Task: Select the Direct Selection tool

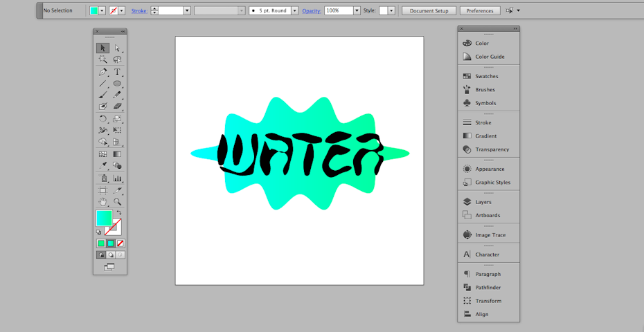Action: coord(117,48)
